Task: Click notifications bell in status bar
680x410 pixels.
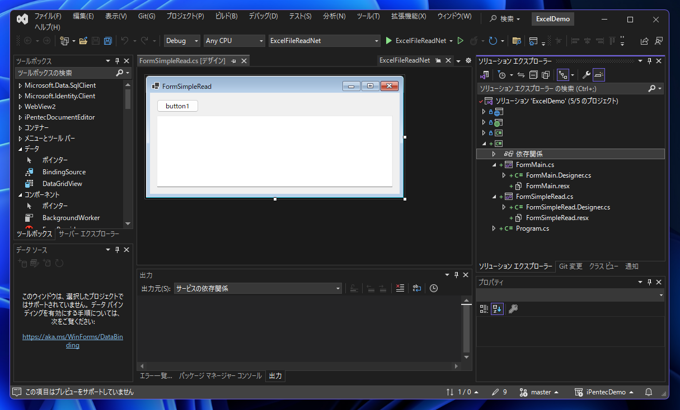Action: pyautogui.click(x=648, y=392)
